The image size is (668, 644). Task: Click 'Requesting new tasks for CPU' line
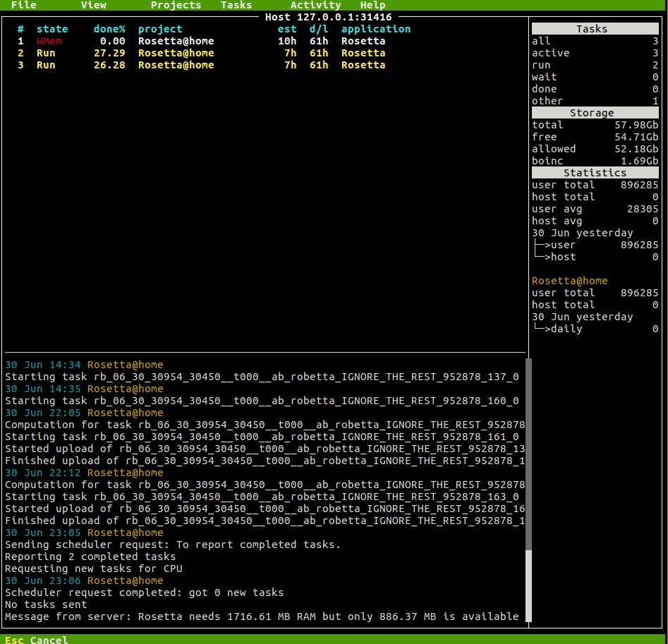[x=93, y=569]
